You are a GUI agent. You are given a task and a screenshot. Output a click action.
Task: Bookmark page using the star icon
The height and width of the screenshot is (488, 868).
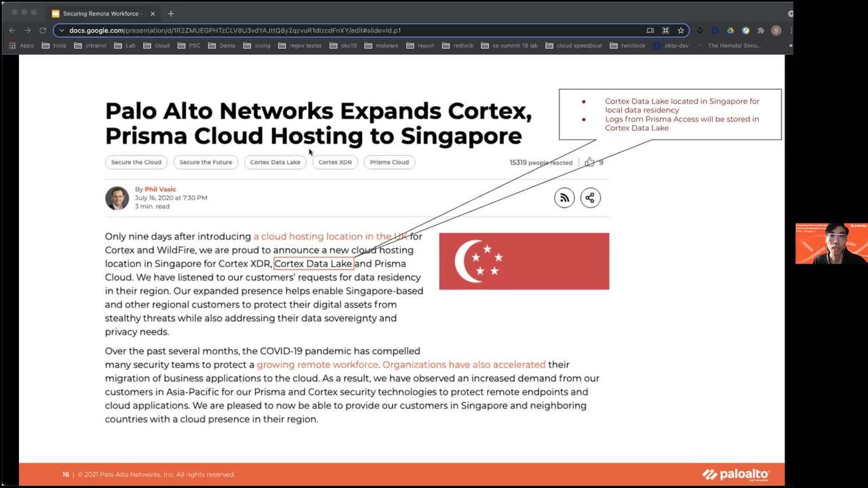tap(680, 30)
